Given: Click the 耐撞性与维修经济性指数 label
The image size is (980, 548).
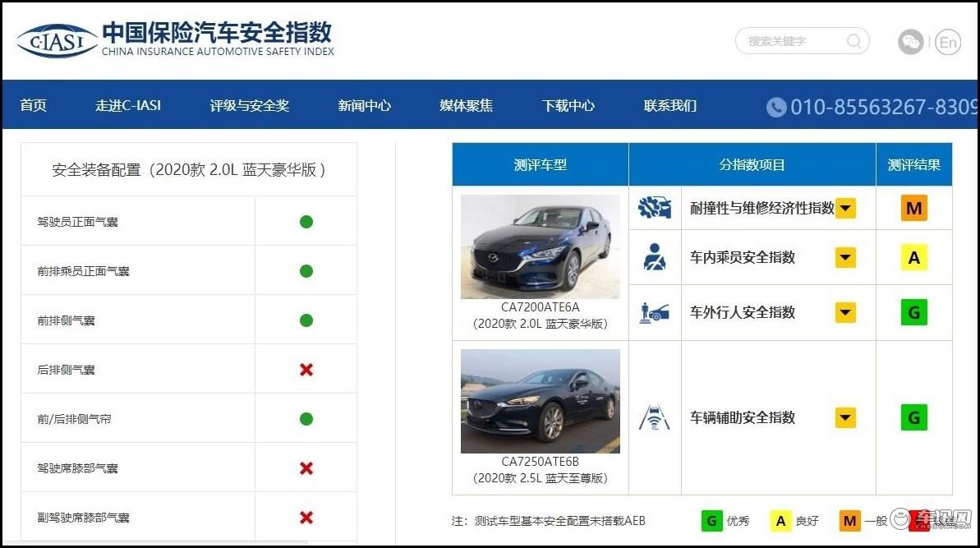Looking at the screenshot, I should tap(761, 208).
